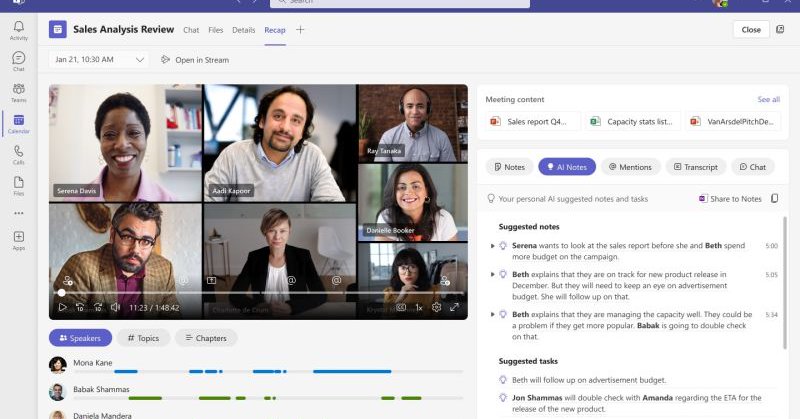
Task: Select the Chat pill in recap panel
Action: (753, 167)
